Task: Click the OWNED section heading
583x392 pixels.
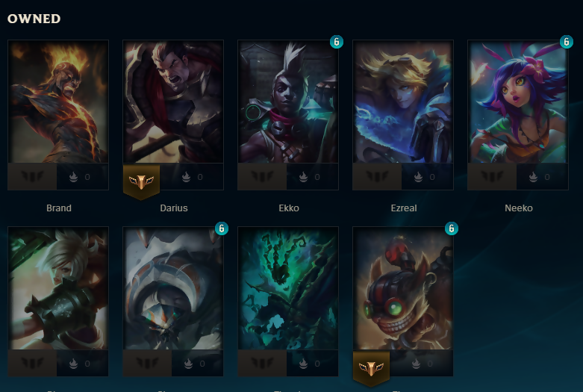Action: [x=34, y=19]
